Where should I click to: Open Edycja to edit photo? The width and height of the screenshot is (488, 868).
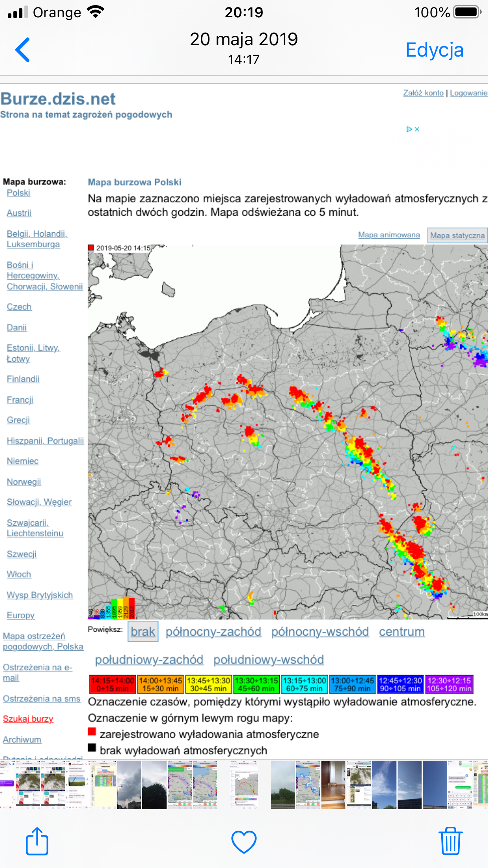pyautogui.click(x=434, y=50)
